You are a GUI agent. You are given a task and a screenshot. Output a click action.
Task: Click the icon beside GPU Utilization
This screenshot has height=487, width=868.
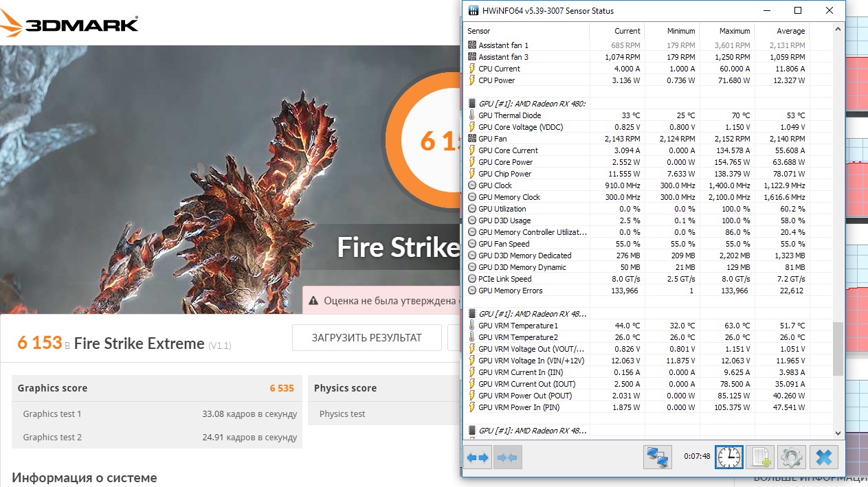coord(472,209)
